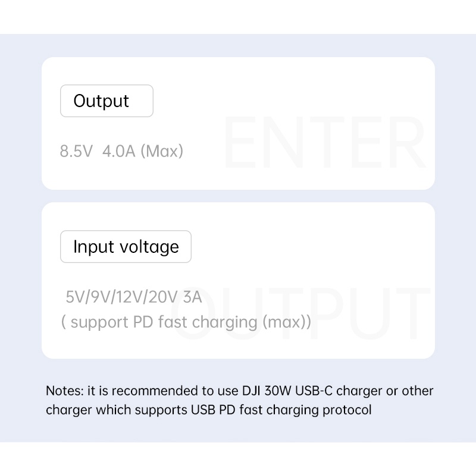Screen dimensions: 476x476
Task: Click the 9V value in input voltages
Action: pyautogui.click(x=98, y=297)
